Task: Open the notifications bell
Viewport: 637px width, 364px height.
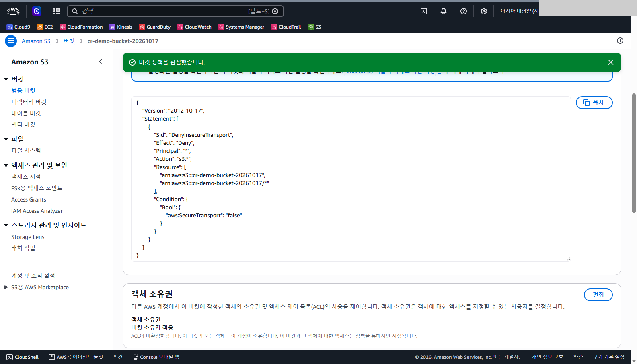Action: (x=444, y=11)
